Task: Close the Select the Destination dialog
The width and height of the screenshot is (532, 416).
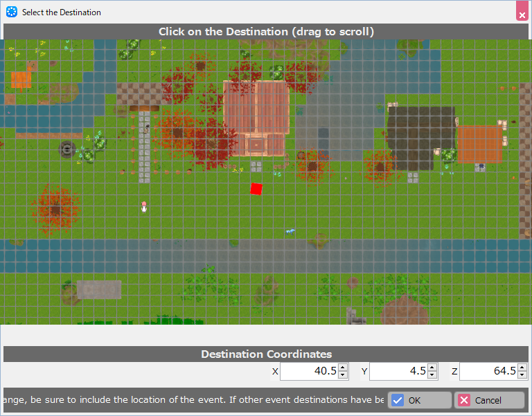Action: (x=522, y=12)
